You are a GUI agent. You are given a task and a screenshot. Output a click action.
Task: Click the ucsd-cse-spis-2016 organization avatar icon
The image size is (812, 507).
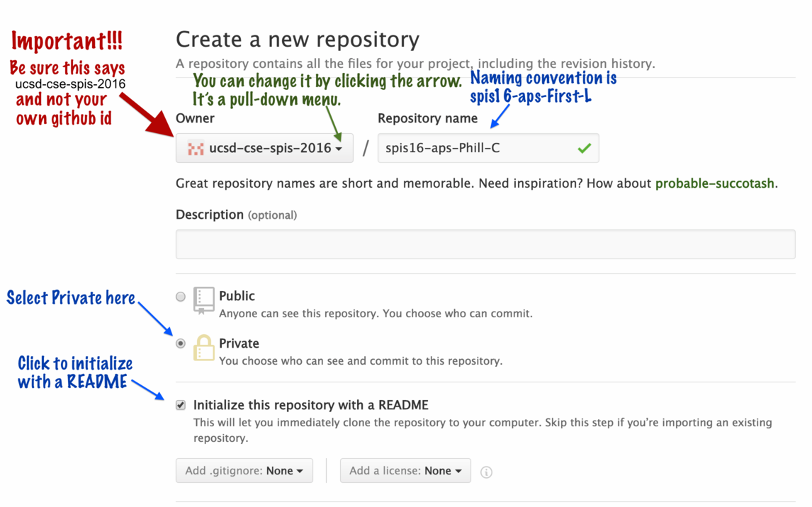click(196, 149)
